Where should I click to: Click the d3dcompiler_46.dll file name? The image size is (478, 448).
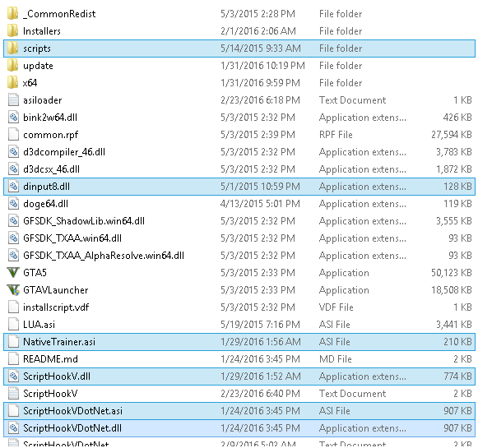click(64, 152)
